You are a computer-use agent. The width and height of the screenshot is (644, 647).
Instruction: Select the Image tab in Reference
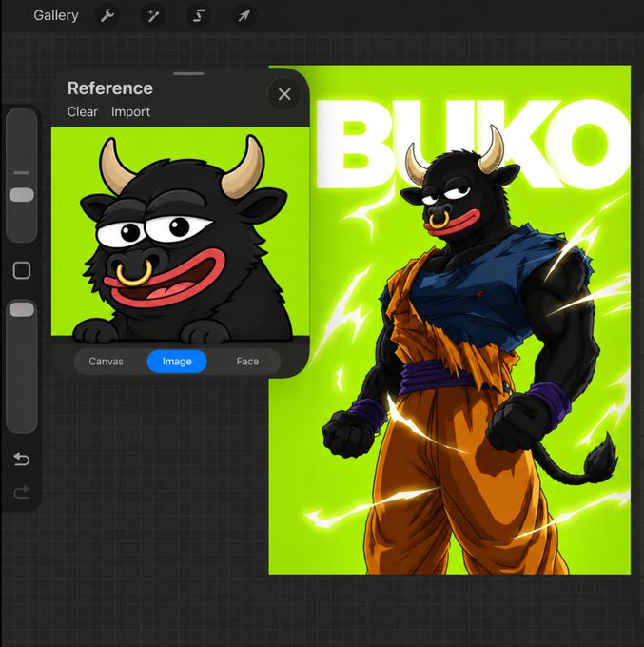click(177, 362)
